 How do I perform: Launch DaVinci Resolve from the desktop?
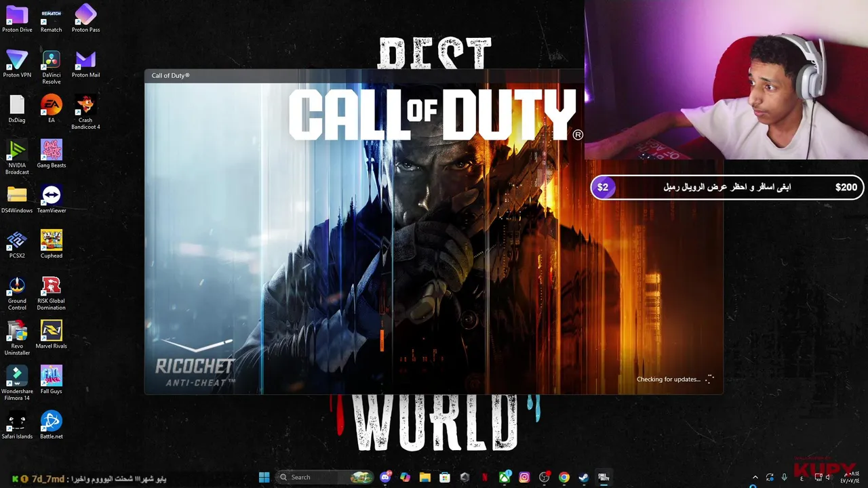tap(51, 66)
